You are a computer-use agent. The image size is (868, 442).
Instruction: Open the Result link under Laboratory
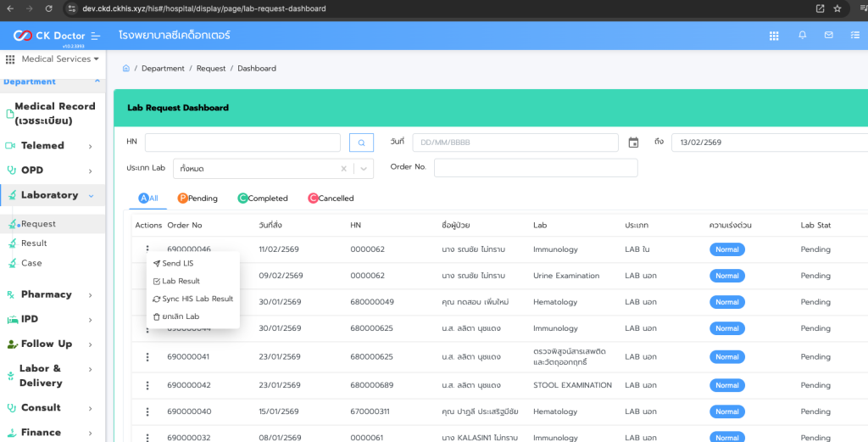click(34, 243)
